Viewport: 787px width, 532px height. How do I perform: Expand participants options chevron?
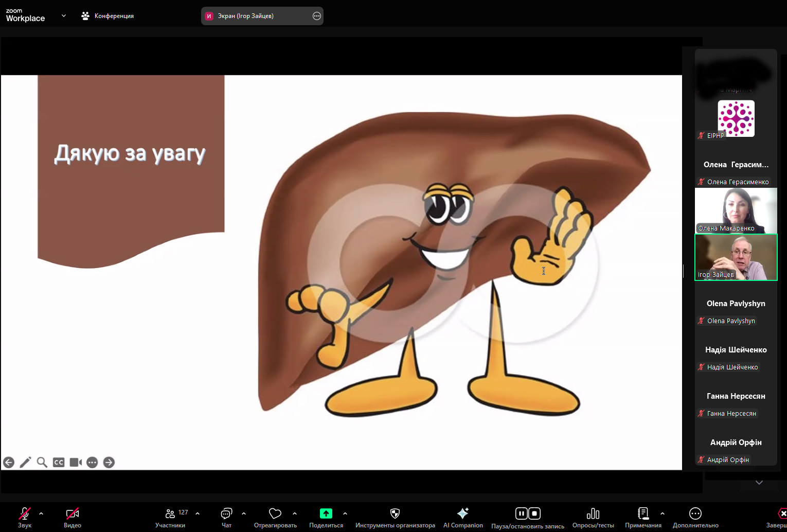(198, 513)
